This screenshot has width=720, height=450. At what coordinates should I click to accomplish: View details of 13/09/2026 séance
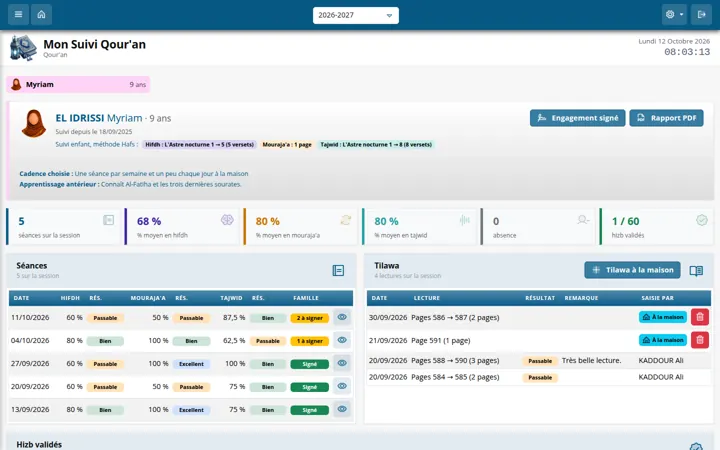coord(342,409)
